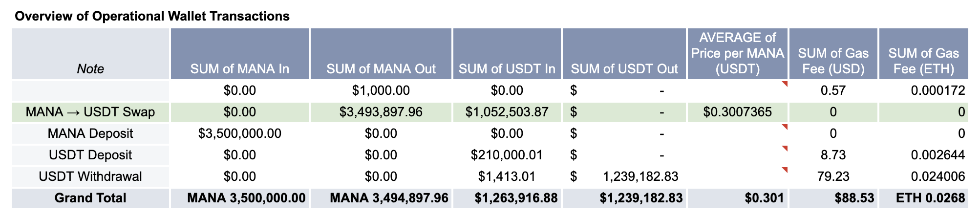The image size is (980, 218).
Task: Click the "Overview of Operational Wallet Transactions" title
Action: click(152, 16)
